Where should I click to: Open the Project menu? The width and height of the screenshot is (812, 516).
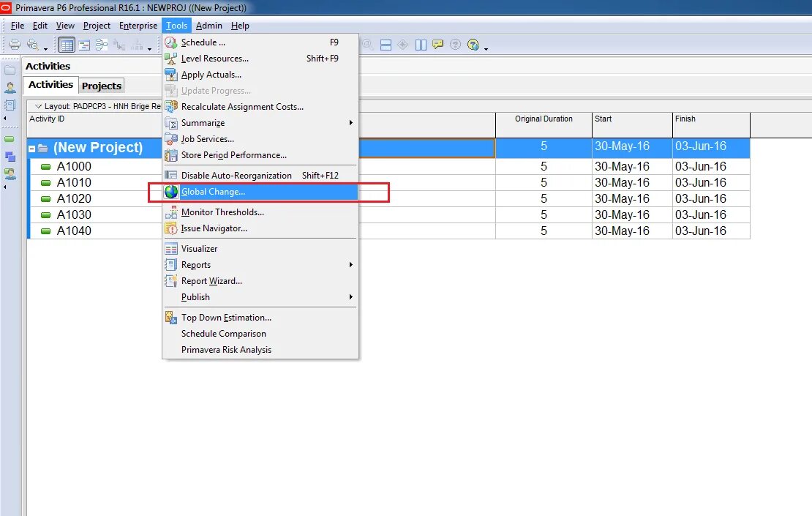tap(97, 26)
